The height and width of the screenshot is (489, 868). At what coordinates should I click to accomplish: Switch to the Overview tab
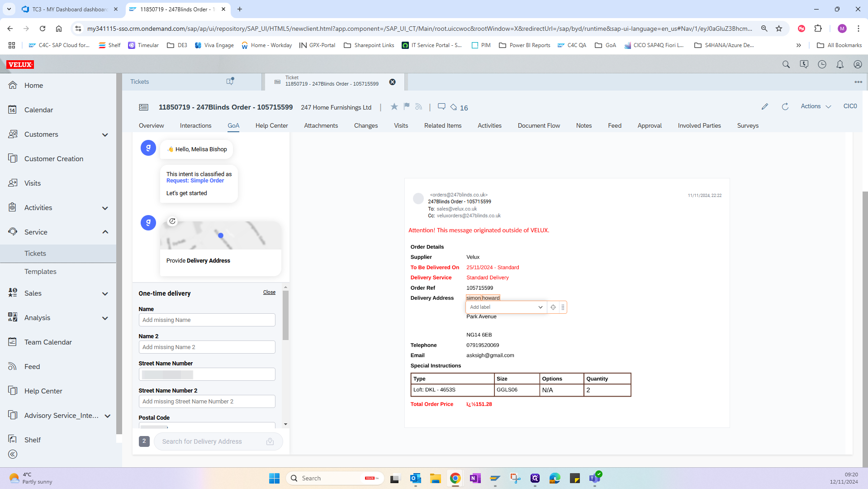pos(151,125)
